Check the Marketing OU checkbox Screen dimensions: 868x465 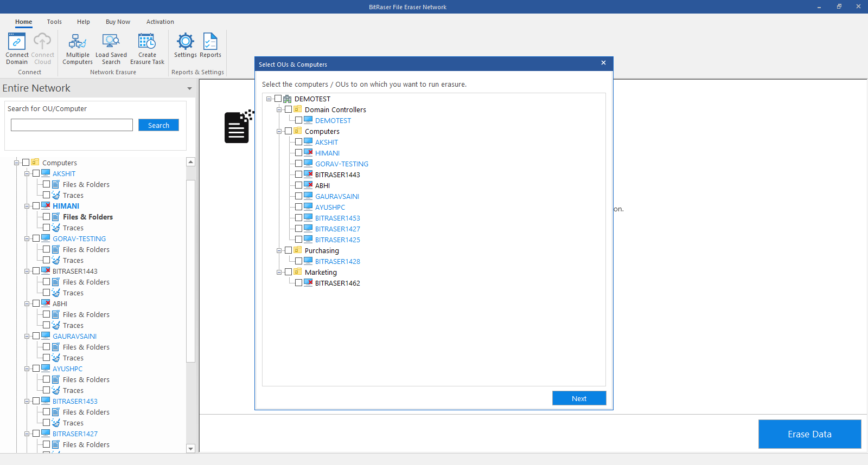click(288, 272)
